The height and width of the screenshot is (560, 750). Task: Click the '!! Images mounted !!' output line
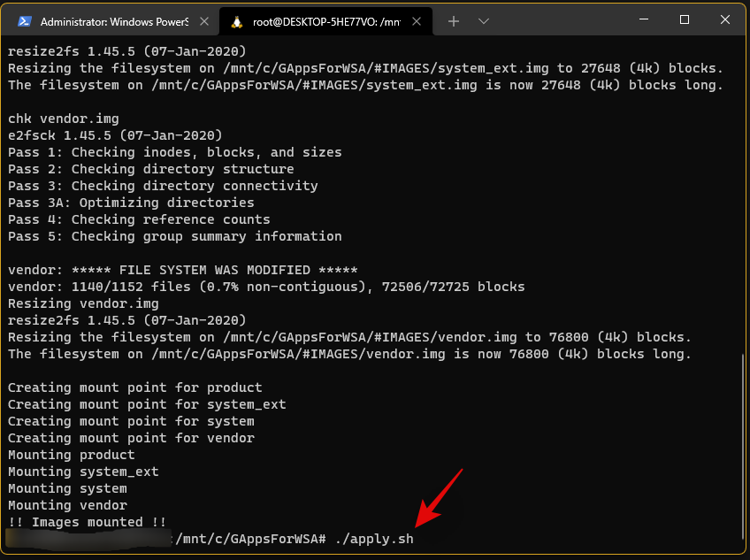coord(87,522)
